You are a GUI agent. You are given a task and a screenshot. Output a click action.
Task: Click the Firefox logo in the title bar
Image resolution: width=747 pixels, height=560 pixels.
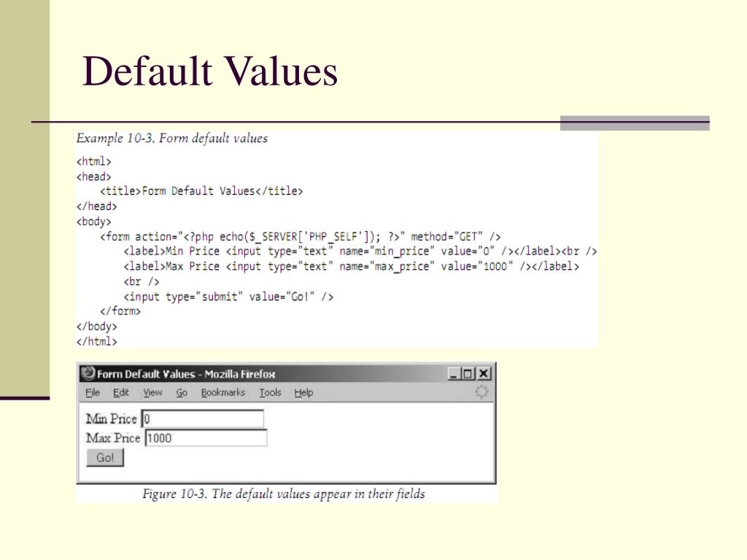pyautogui.click(x=88, y=374)
